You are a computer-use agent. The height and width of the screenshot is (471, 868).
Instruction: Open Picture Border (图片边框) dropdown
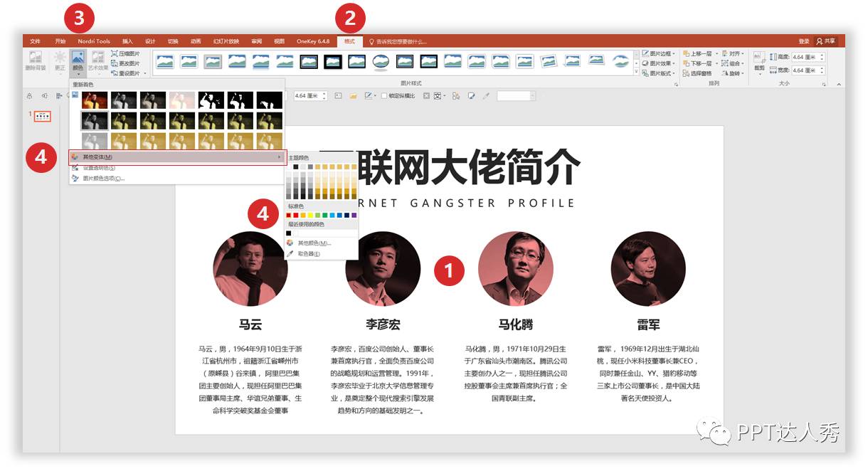[x=658, y=53]
